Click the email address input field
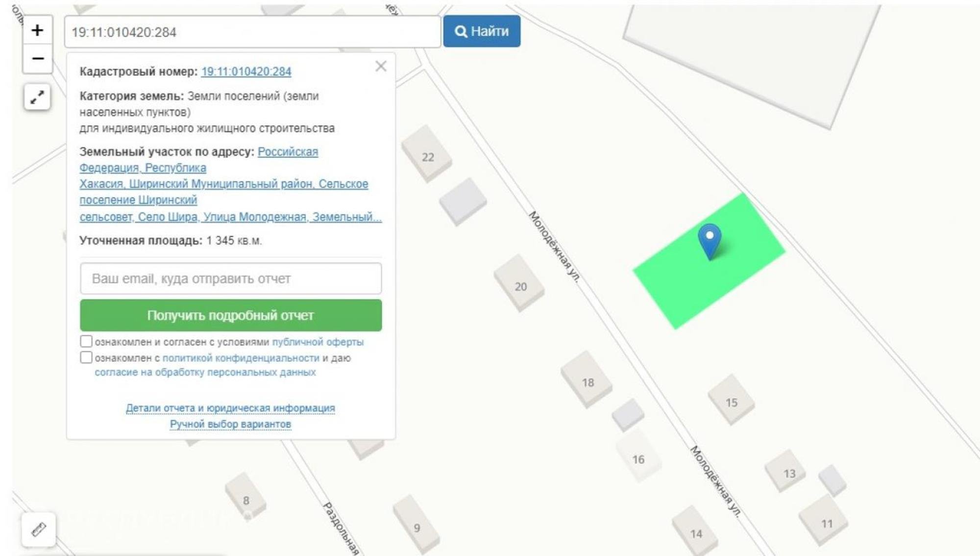This screenshot has width=980, height=556. tap(231, 278)
